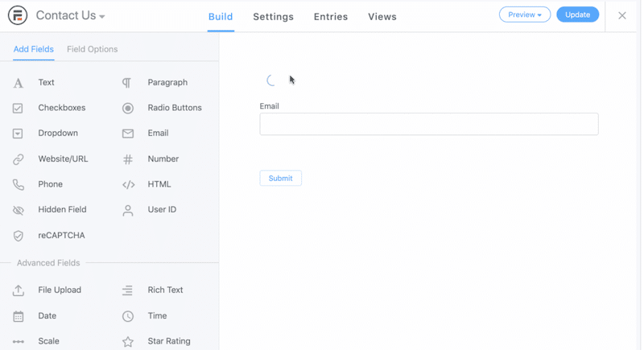The height and width of the screenshot is (350, 644).
Task: Add a Text field icon
Action: coord(19,83)
